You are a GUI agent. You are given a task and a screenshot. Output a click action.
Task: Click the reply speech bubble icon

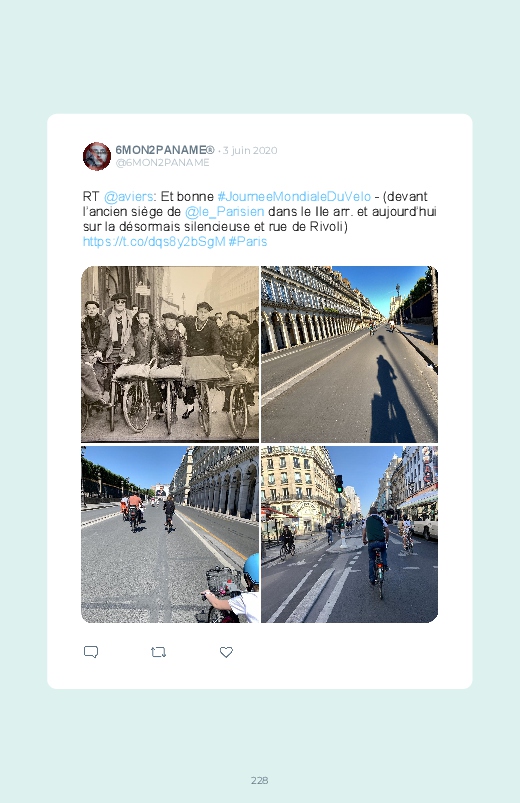(x=91, y=652)
